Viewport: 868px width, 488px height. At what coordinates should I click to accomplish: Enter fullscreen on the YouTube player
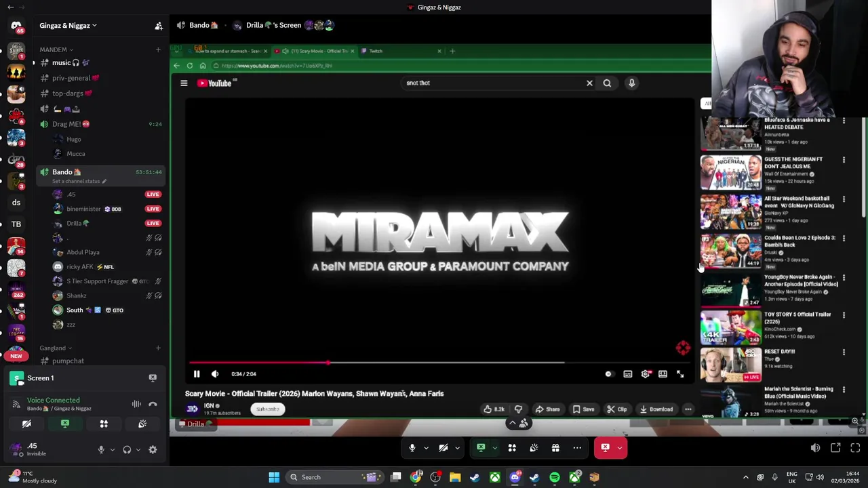[x=680, y=373]
